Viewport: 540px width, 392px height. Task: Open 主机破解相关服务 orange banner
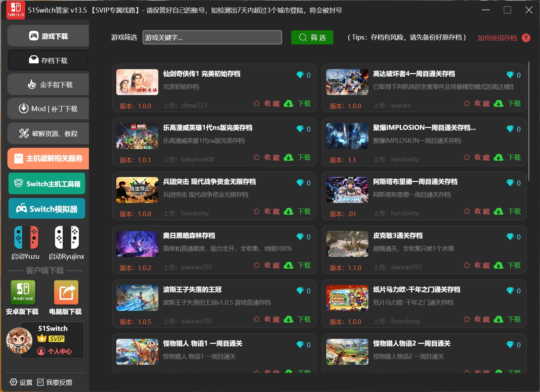48,158
